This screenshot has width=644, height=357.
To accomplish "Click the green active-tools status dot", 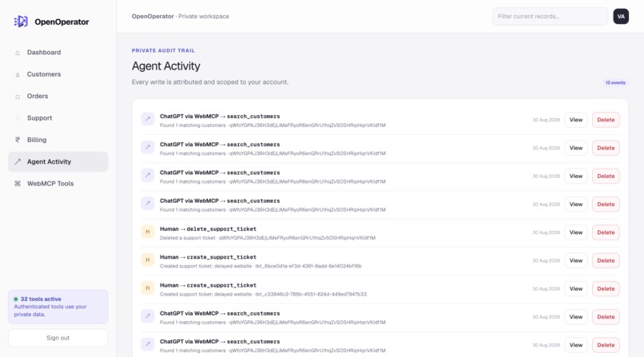I will click(16, 299).
